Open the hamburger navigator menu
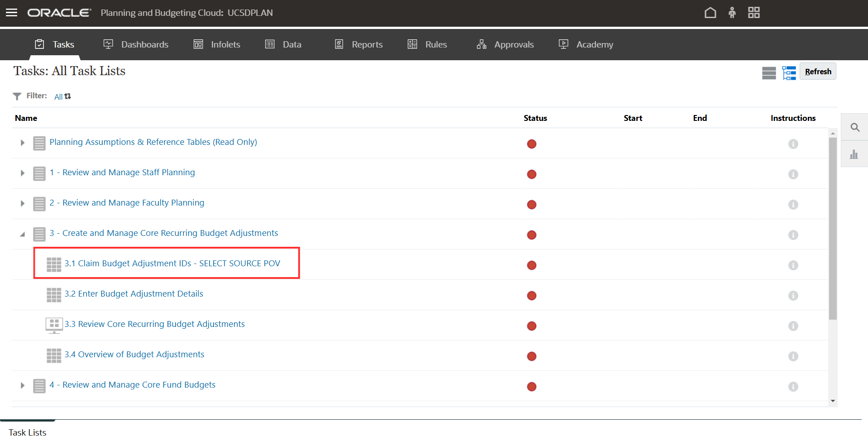 pos(12,13)
